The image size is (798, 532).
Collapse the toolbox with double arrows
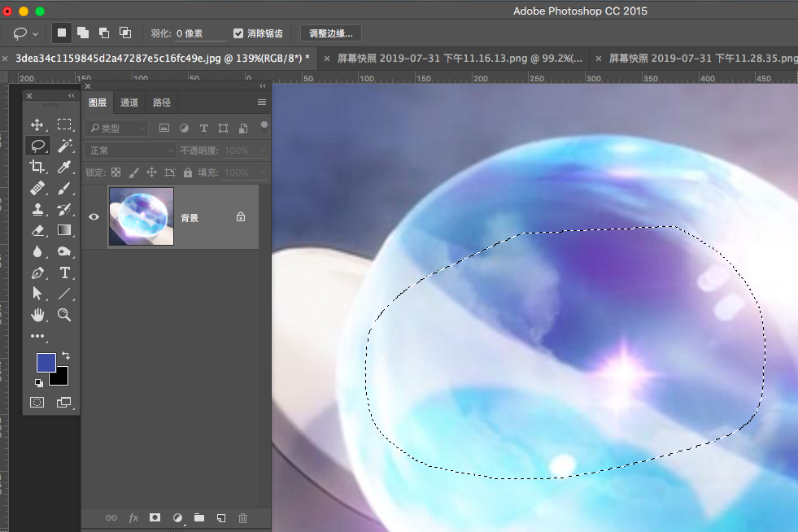click(x=72, y=96)
